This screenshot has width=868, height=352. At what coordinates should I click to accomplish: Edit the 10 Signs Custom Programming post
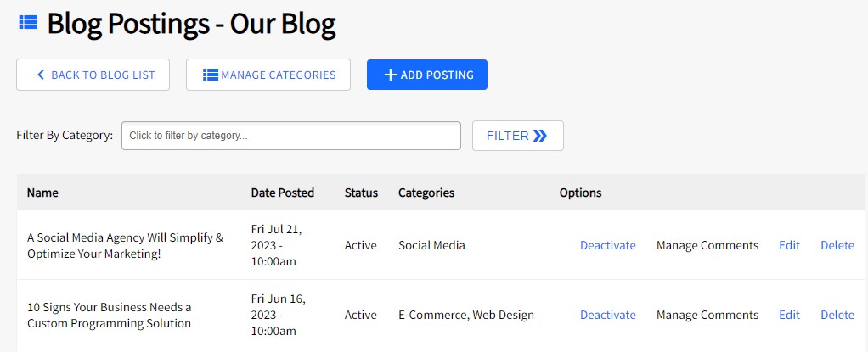click(789, 315)
